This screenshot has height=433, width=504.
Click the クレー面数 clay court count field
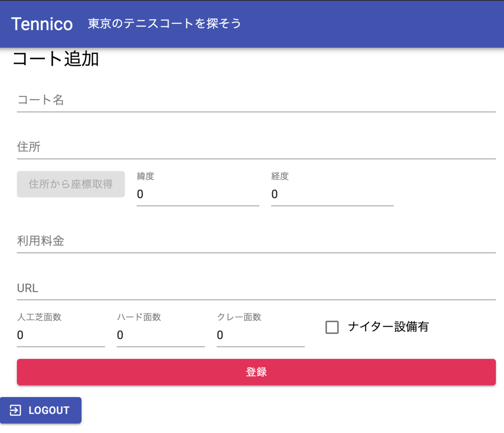[x=260, y=336]
